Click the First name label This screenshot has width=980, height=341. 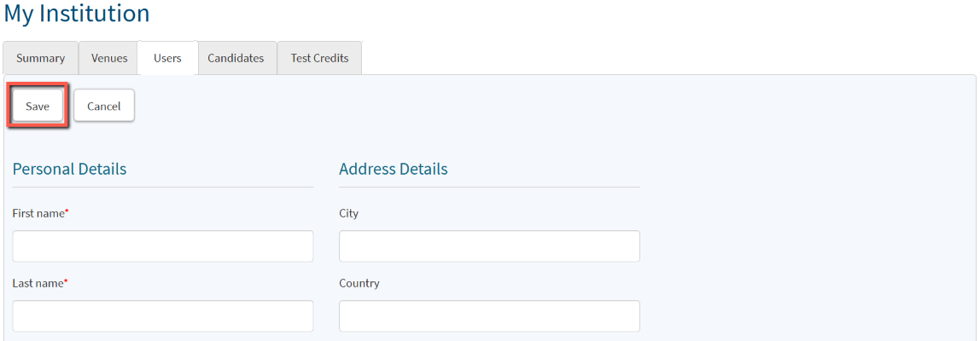pyautogui.click(x=38, y=213)
